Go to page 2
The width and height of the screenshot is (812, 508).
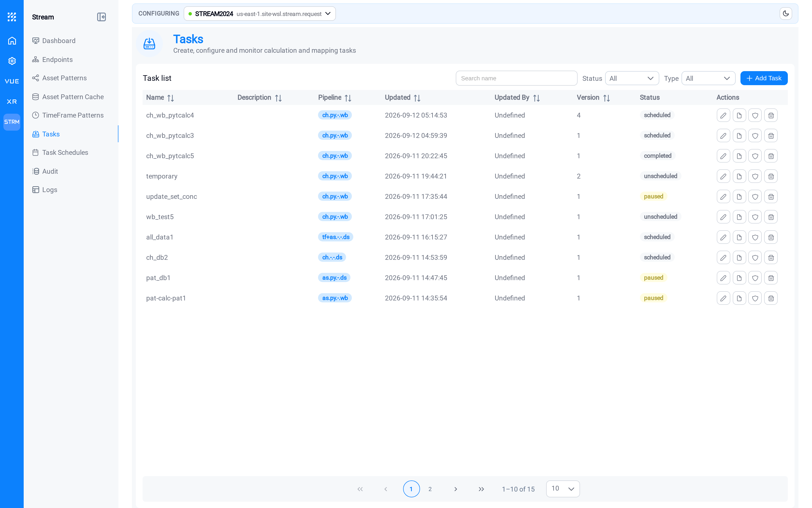click(x=430, y=489)
